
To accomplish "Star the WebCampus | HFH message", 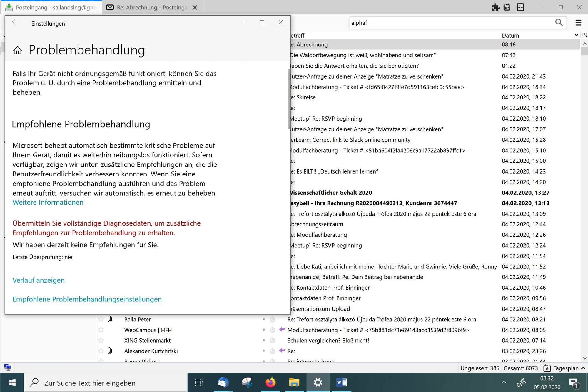I will click(x=101, y=330).
